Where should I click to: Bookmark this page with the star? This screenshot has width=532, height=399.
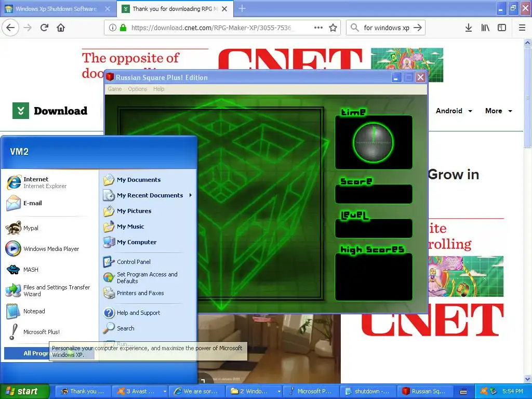333,28
